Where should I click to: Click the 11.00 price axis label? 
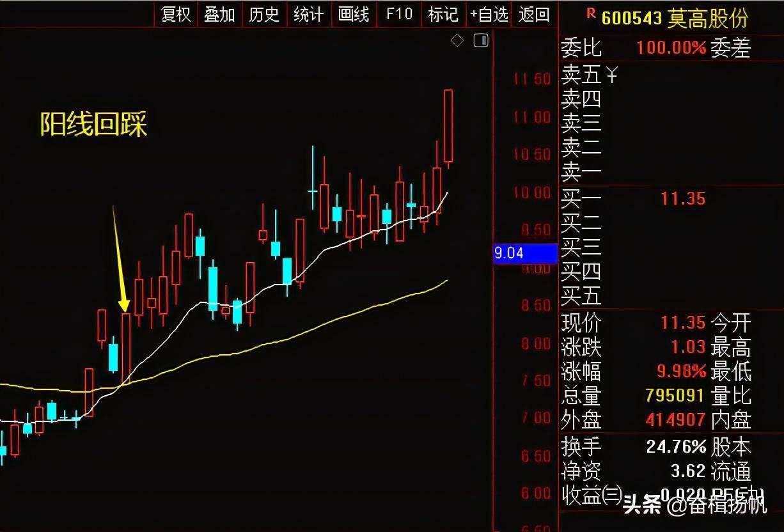[531, 117]
